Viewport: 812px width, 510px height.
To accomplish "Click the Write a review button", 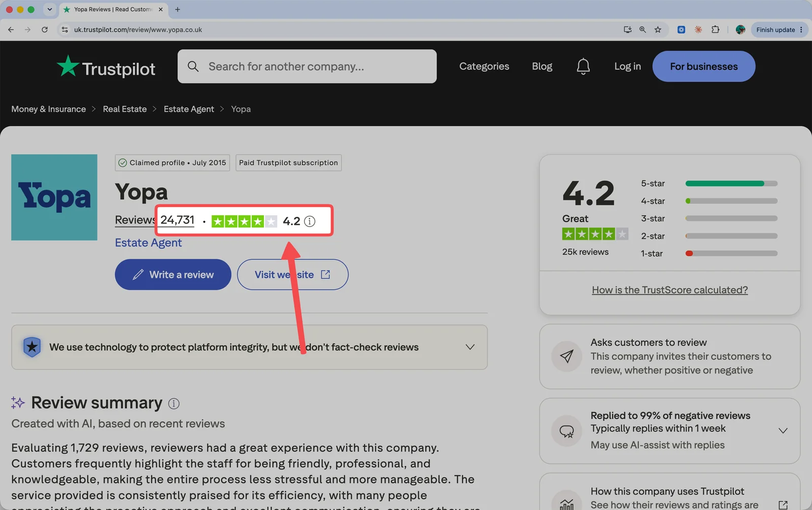I will pyautogui.click(x=173, y=275).
